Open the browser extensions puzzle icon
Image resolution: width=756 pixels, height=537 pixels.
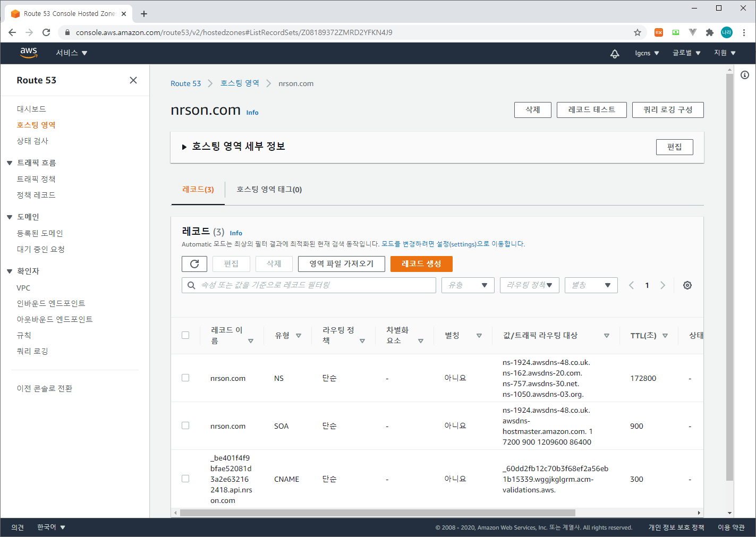click(x=709, y=32)
